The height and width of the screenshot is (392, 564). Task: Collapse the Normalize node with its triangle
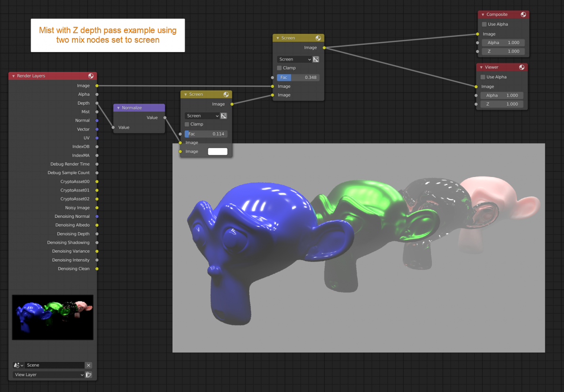pyautogui.click(x=118, y=108)
